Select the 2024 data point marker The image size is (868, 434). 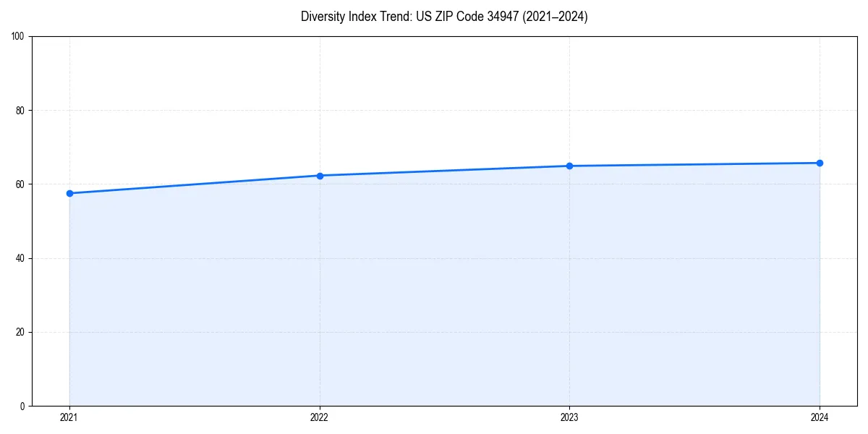pos(820,162)
